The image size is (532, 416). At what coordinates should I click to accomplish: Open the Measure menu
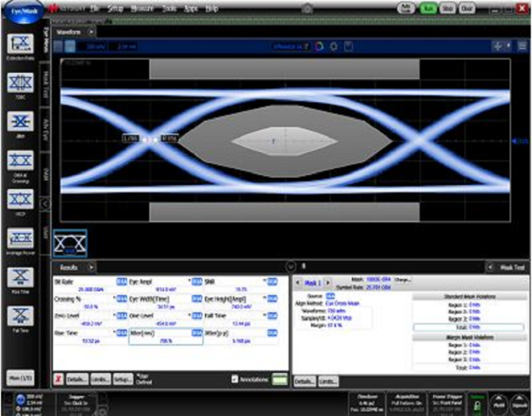pyautogui.click(x=142, y=9)
